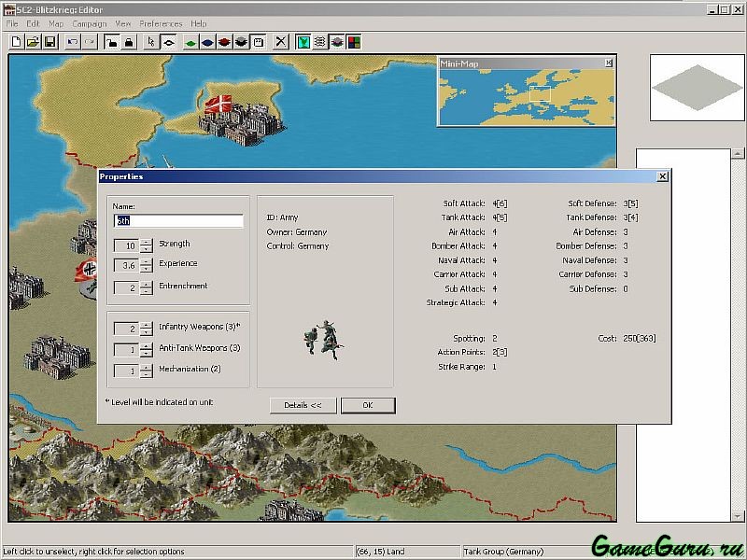Click the white square toolbar icon
This screenshot has width=747, height=560.
[259, 42]
